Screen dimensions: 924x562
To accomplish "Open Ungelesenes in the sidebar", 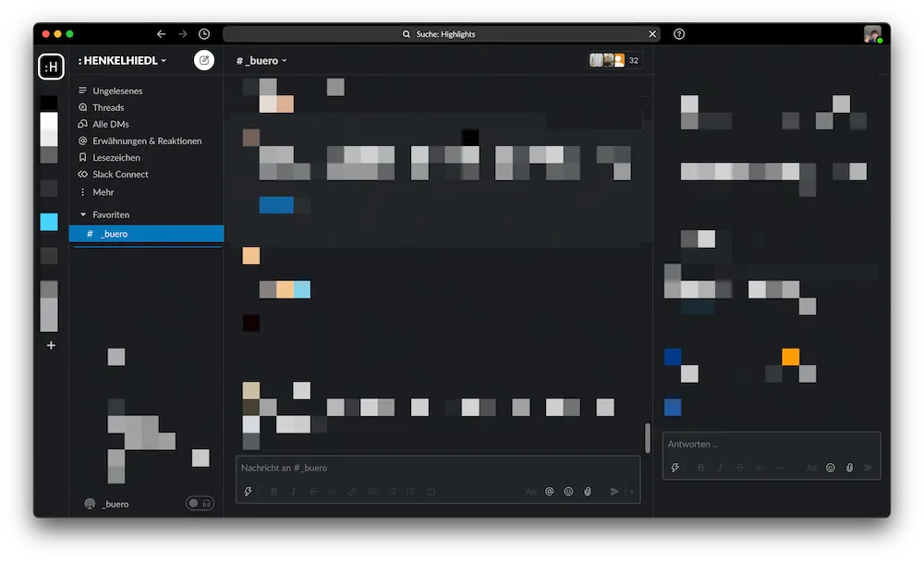I will tap(117, 91).
